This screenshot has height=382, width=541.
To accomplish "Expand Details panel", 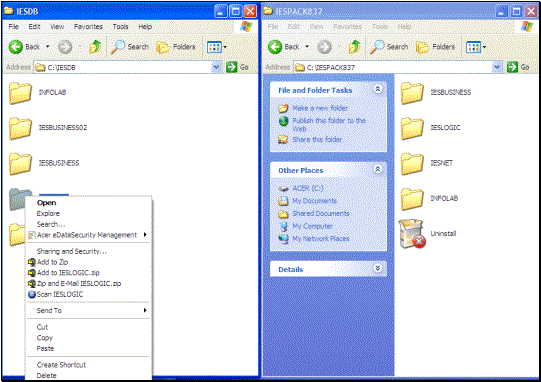I will [378, 268].
